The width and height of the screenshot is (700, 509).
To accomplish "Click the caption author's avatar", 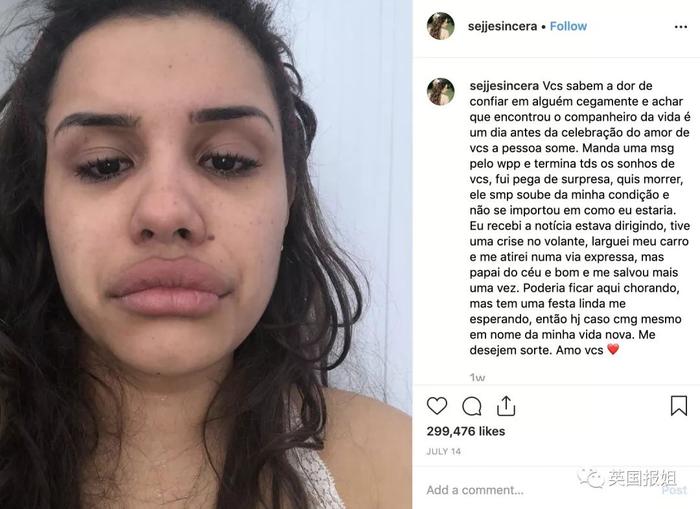I will [441, 92].
